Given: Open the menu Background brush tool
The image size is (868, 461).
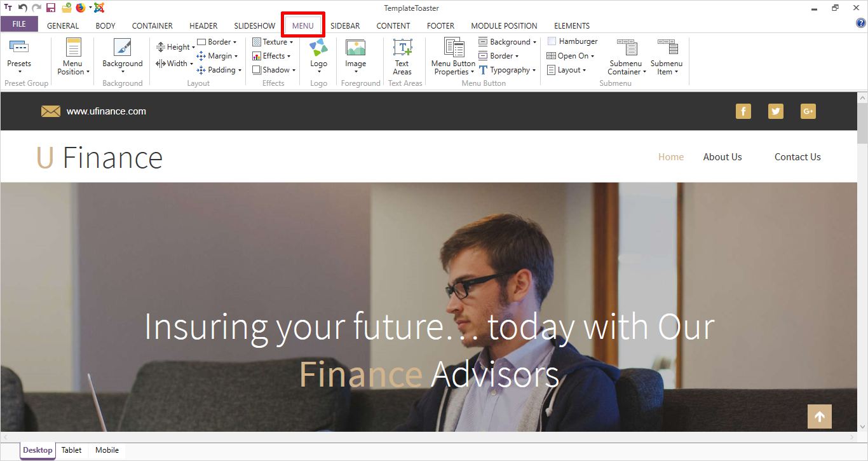Looking at the screenshot, I should pos(122,50).
